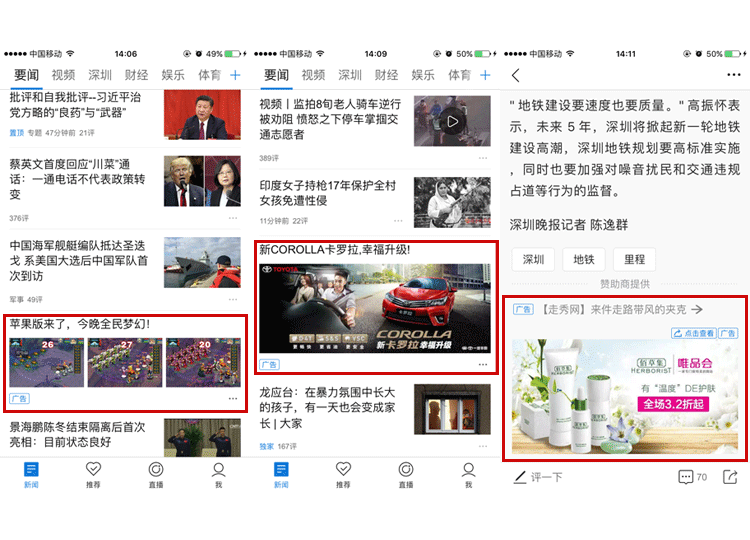750x540 pixels.
Task: Tap the pencil 评一下 comment field
Action: point(538,477)
